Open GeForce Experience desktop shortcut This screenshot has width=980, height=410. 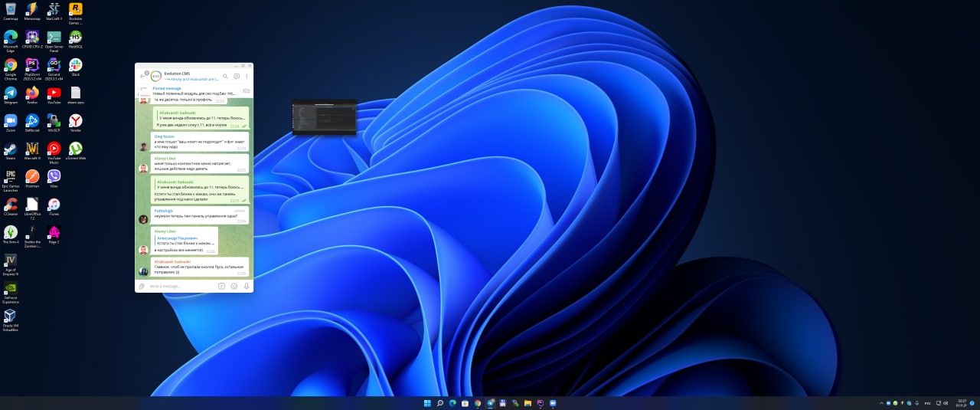(10, 293)
